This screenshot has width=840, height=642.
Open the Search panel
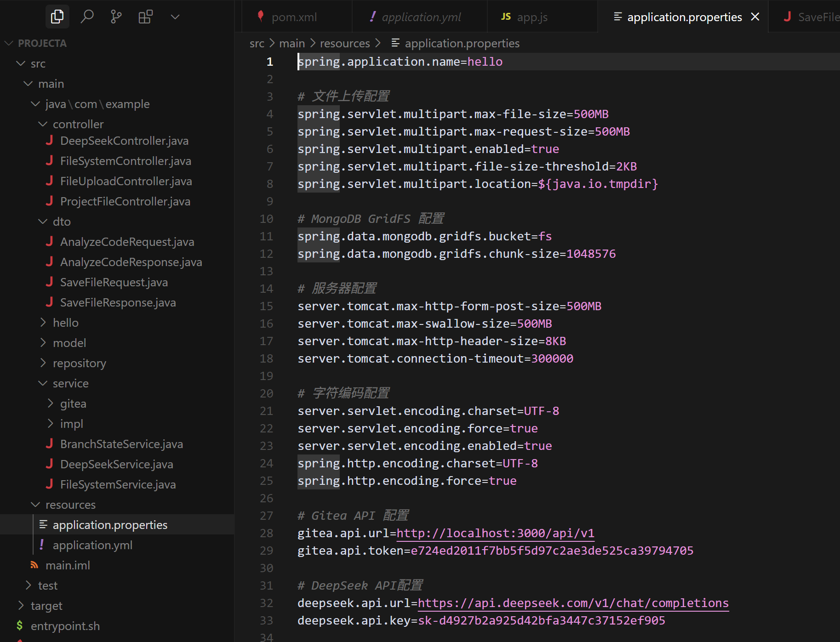pos(87,17)
